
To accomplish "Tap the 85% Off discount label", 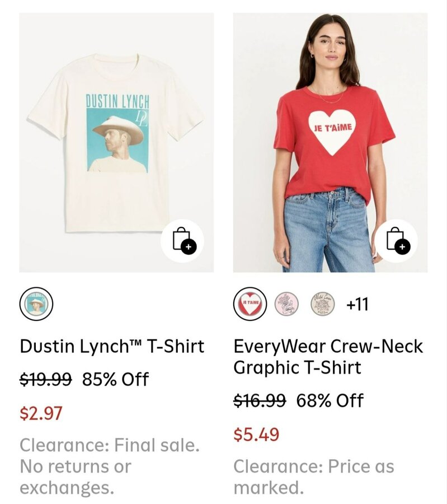I will click(115, 379).
